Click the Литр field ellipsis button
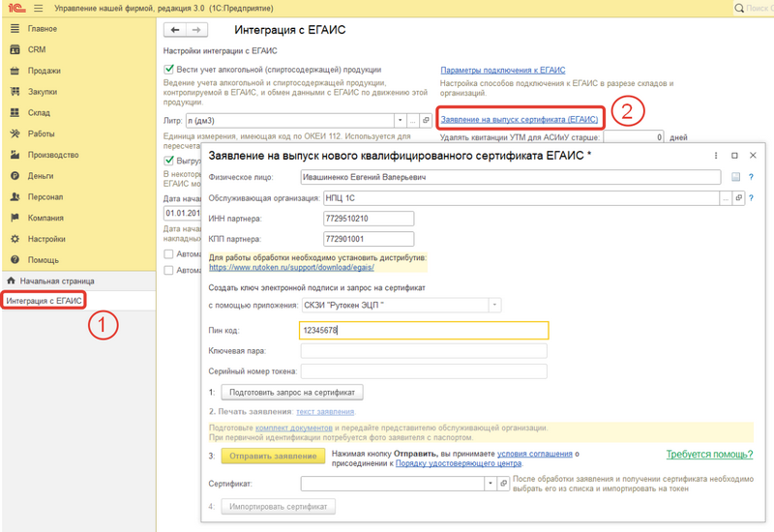This screenshot has height=532, width=774. [413, 120]
